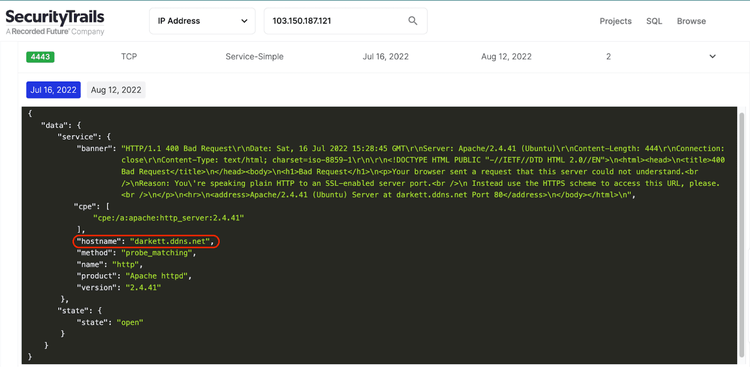Click the Aug 12, 2022 last-seen cell
Screen dimensions: 750x368
pyautogui.click(x=507, y=56)
